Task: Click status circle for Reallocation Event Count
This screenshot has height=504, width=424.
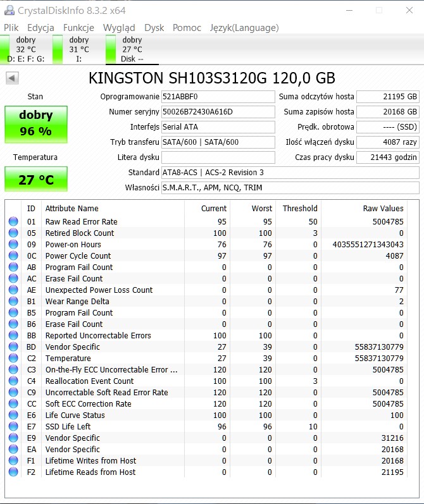Action: [x=13, y=381]
